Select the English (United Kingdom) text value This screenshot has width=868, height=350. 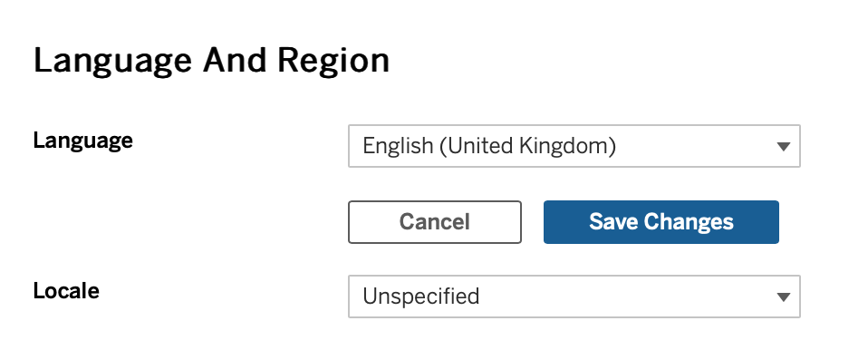[x=488, y=146]
